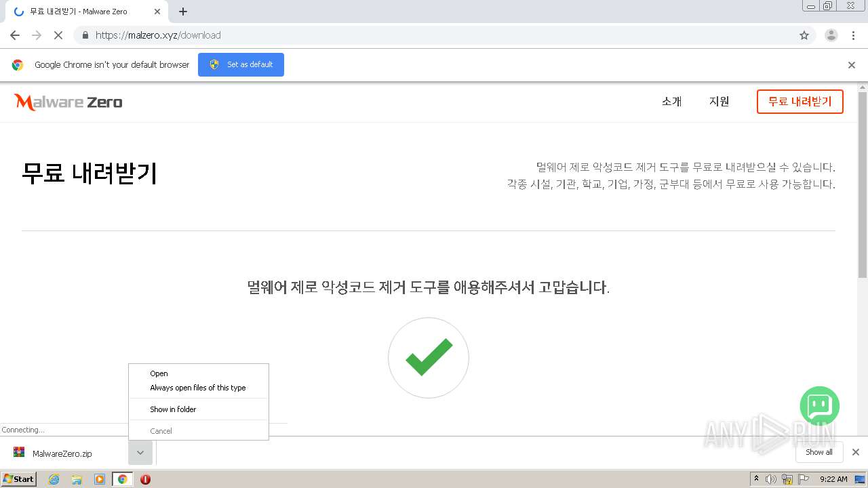Screen dimensions: 868x488
Task: Click the forward navigation arrow
Action: pos(37,35)
